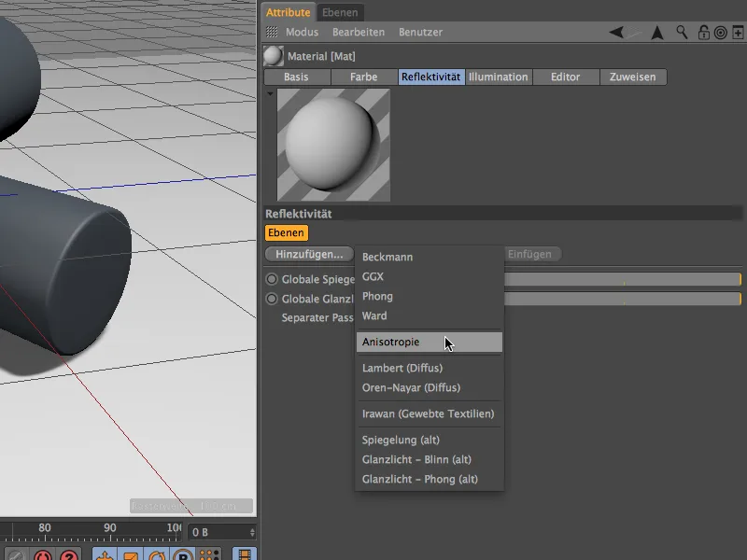Image resolution: width=747 pixels, height=560 pixels.
Task: Open the Zuweisen tab
Action: [633, 77]
